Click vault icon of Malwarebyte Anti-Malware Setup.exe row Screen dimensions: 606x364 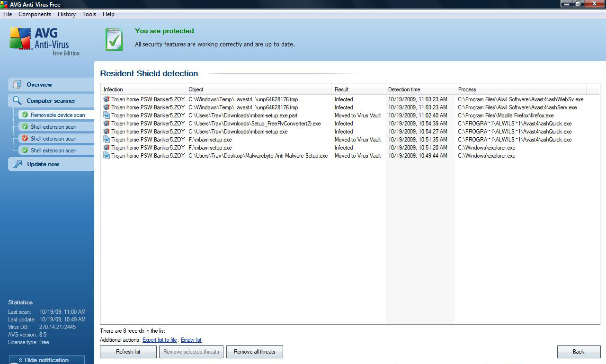point(107,156)
